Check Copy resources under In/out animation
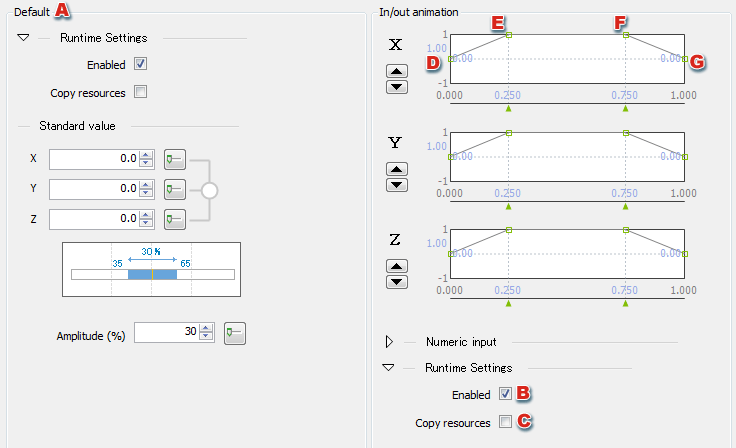The height and width of the screenshot is (448, 736). pyautogui.click(x=505, y=422)
